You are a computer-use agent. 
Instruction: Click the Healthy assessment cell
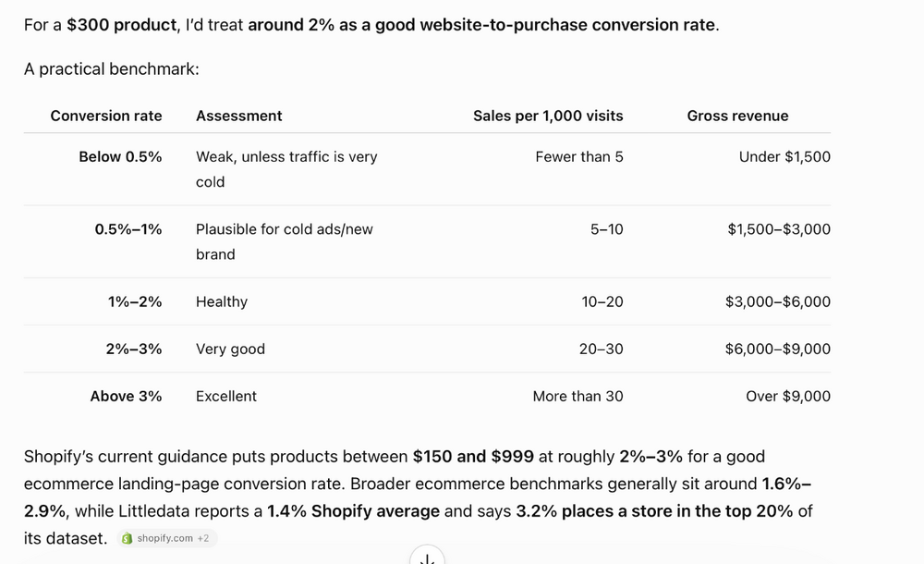tap(222, 302)
